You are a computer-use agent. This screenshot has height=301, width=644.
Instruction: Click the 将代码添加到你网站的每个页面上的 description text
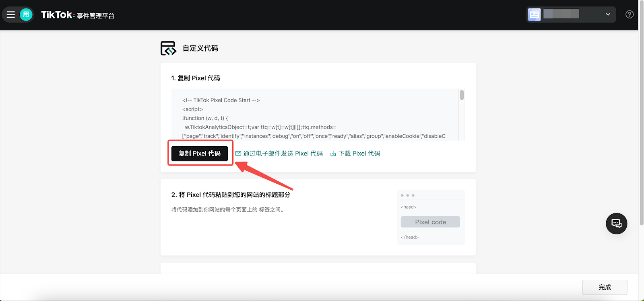(x=229, y=210)
